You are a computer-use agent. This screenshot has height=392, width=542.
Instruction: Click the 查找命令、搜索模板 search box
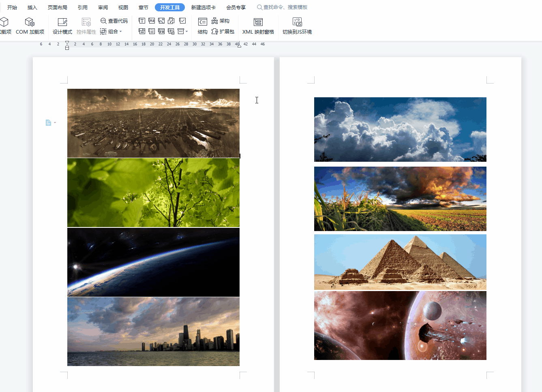pyautogui.click(x=283, y=7)
